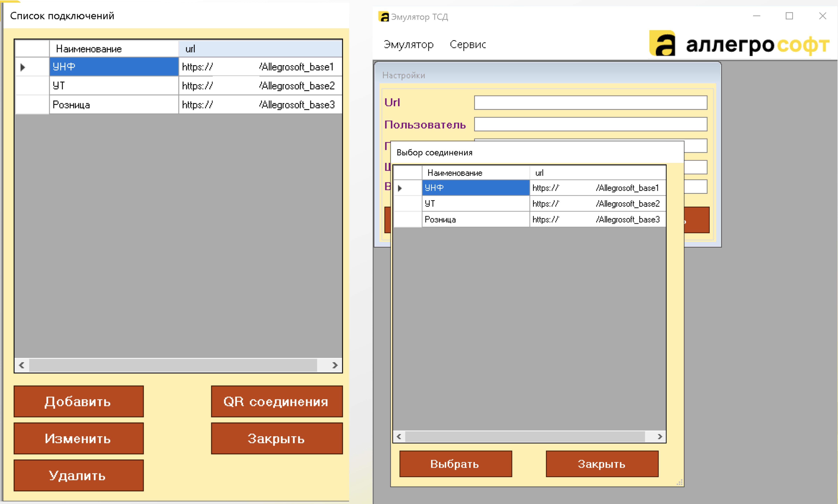Click the Добавить button
The image size is (838, 504).
pos(78,401)
